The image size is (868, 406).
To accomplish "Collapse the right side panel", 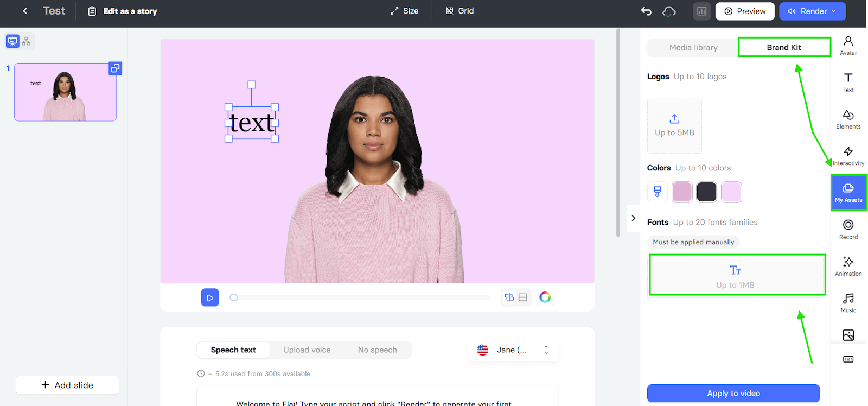I will coord(634,218).
